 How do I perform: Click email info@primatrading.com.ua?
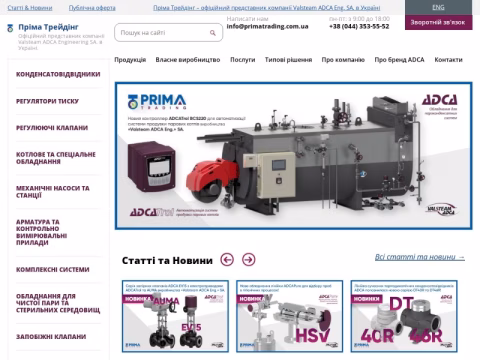pos(267,26)
